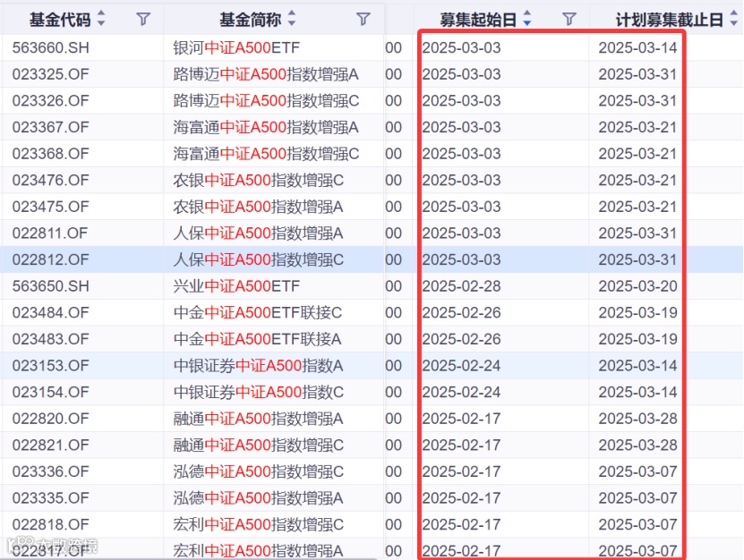Sort by the 计划募集截止日 column arrows
The height and width of the screenshot is (560, 744).
pos(733,19)
